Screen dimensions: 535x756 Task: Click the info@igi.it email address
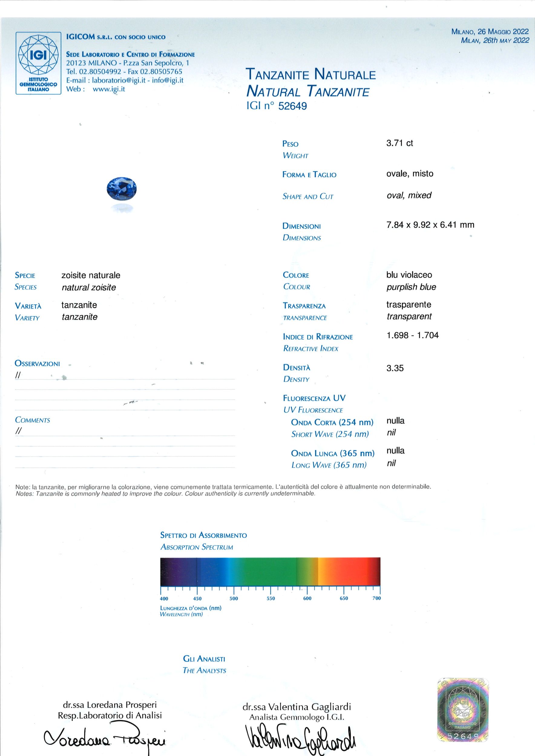(x=168, y=80)
